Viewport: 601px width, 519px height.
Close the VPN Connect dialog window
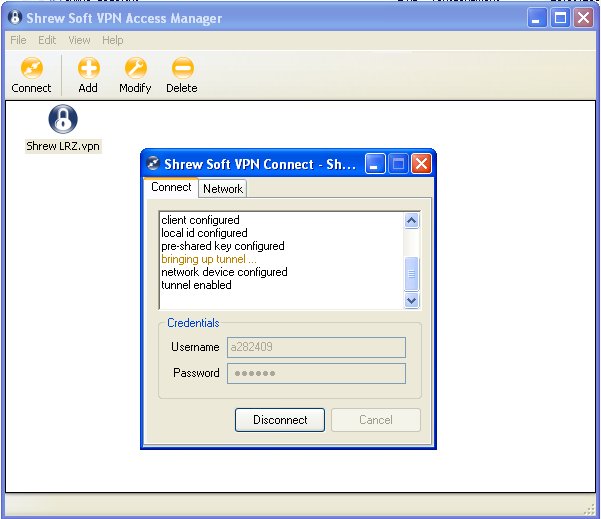[x=421, y=164]
